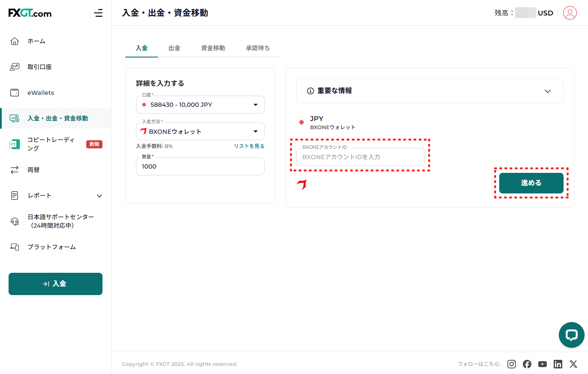588x374 pixels.
Task: Click the BXONE logo below the ID field
Action: [302, 185]
